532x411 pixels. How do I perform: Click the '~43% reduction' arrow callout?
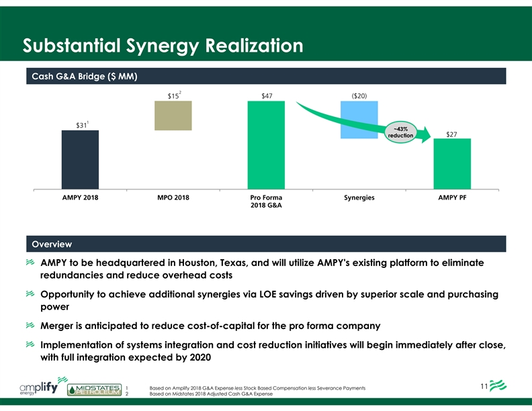click(400, 132)
